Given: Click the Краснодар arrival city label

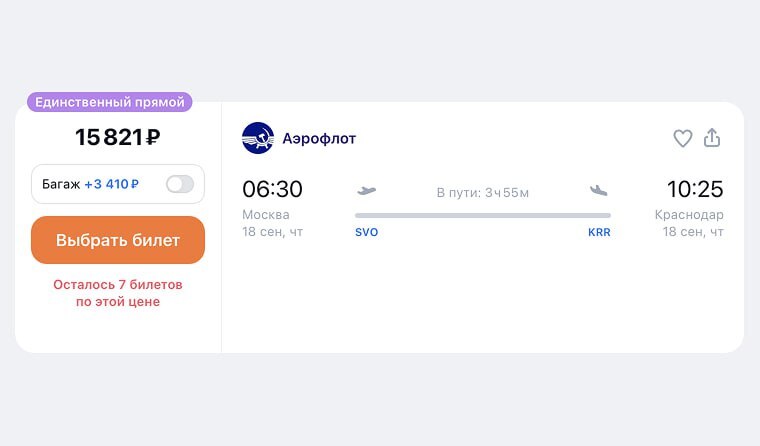Looking at the screenshot, I should (689, 215).
